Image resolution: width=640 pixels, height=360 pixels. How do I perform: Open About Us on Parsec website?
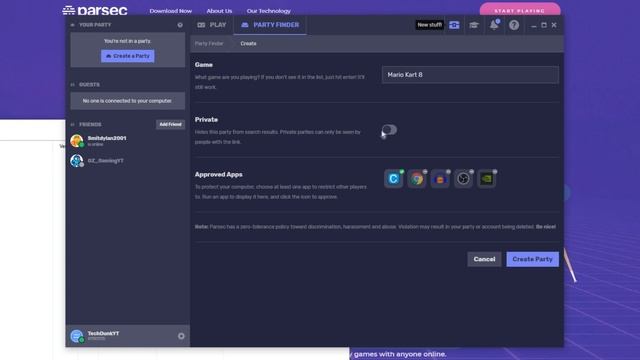[x=219, y=11]
